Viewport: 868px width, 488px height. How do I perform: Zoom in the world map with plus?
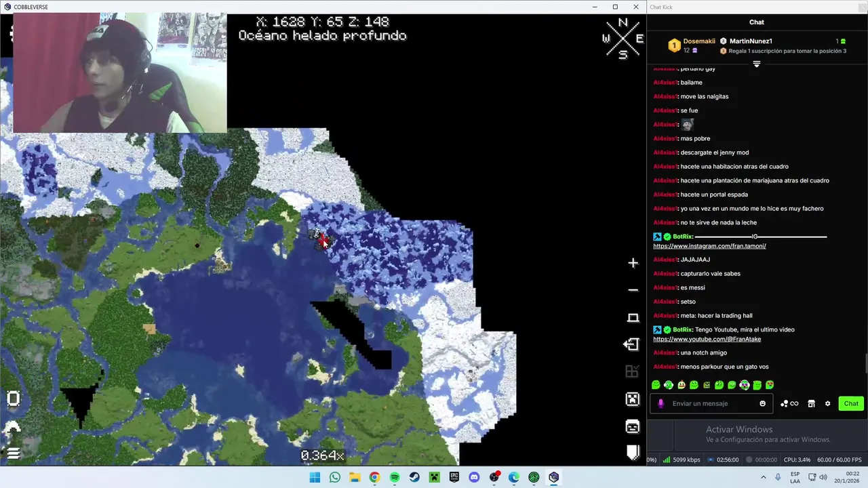[633, 263]
